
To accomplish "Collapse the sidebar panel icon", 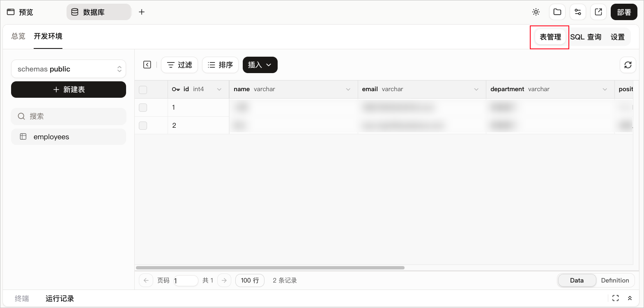I will (147, 64).
